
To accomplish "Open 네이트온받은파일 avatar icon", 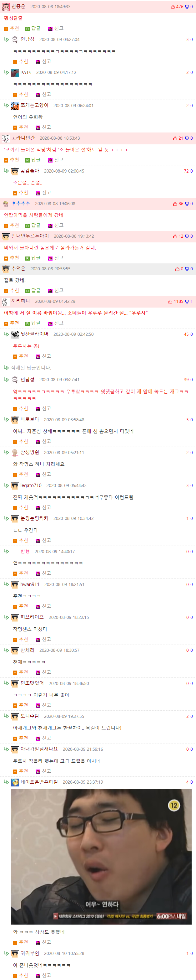I will pos(15,782).
